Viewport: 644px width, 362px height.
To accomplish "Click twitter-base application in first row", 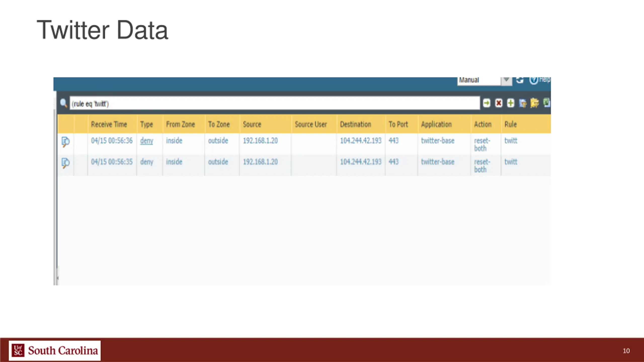I will 438,141.
